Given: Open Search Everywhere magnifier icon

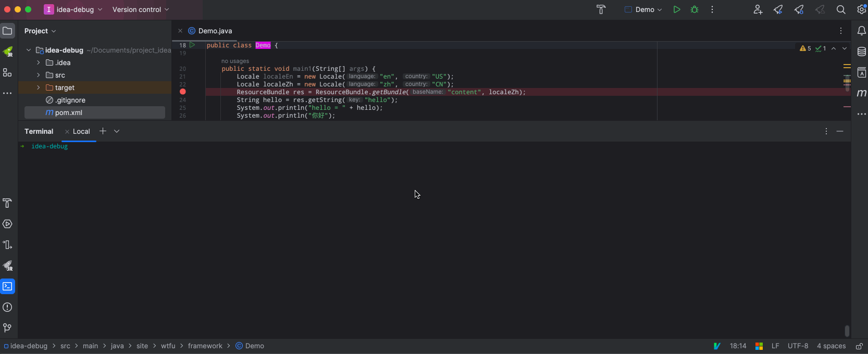Looking at the screenshot, I should [841, 9].
